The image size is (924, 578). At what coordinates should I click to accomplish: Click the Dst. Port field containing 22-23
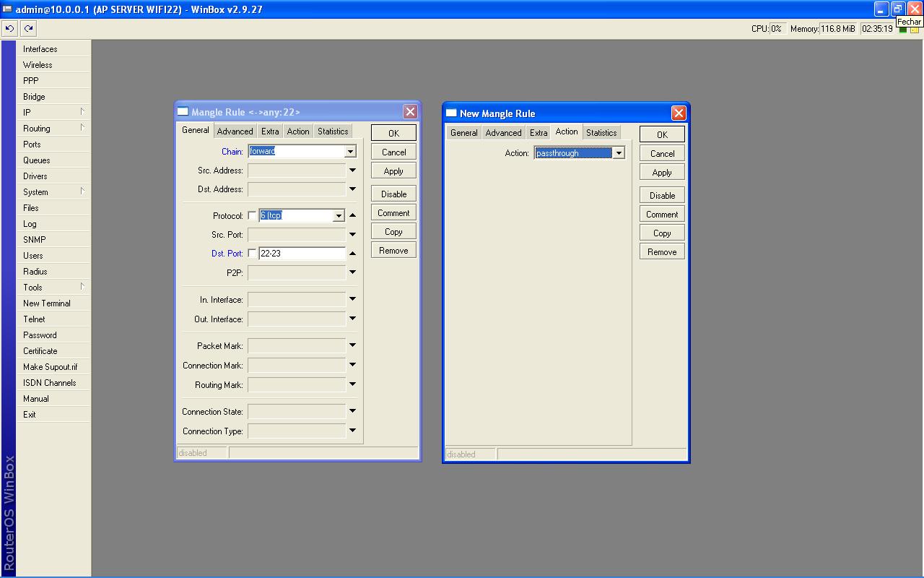[302, 254]
